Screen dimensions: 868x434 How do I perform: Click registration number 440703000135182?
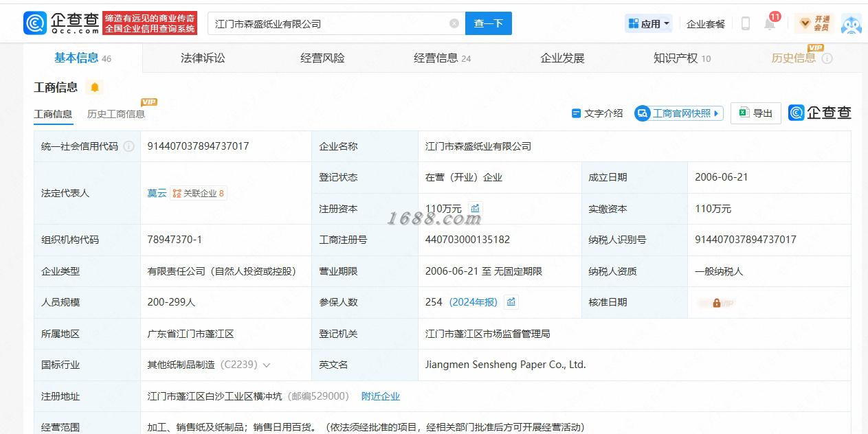(467, 240)
